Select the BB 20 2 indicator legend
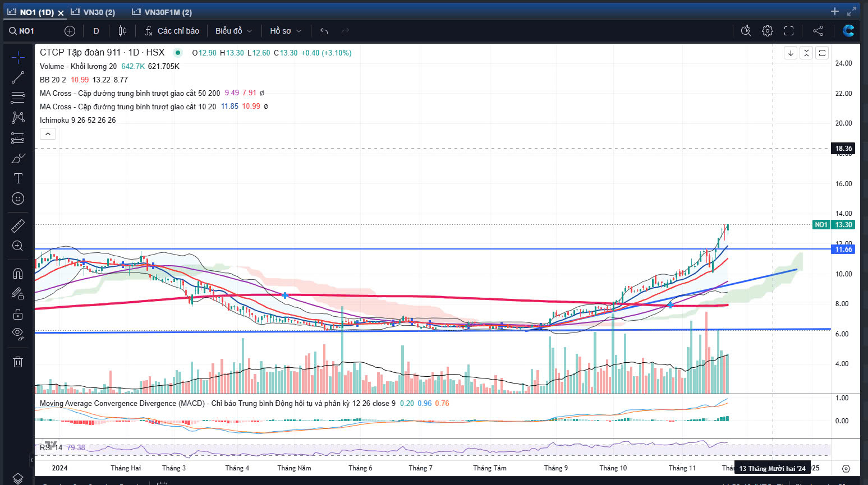Screen dimensions: 868x485 click(53, 80)
